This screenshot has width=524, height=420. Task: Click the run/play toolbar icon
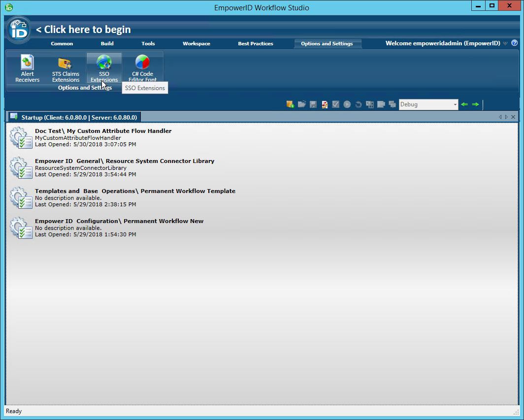click(347, 104)
